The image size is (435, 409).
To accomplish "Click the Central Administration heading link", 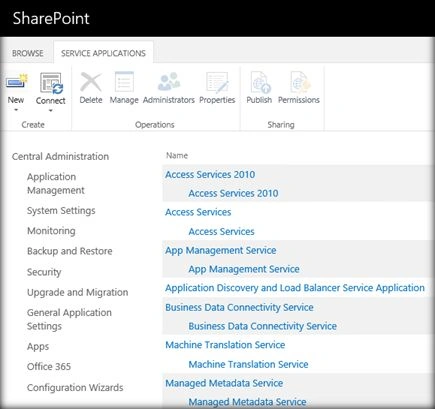I will (60, 156).
